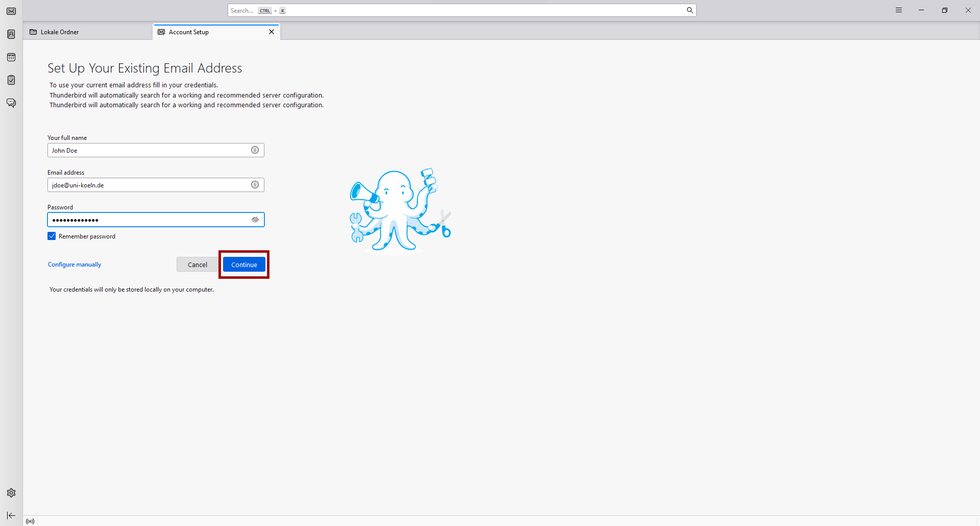This screenshot has height=526, width=980.
Task: Click the octopus illustration
Action: [x=400, y=210]
